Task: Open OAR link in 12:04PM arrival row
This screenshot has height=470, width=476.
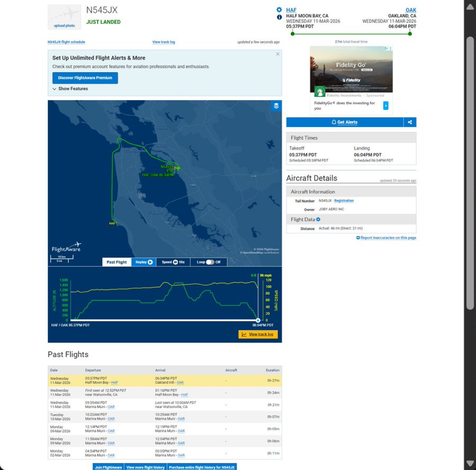Action: point(181,443)
